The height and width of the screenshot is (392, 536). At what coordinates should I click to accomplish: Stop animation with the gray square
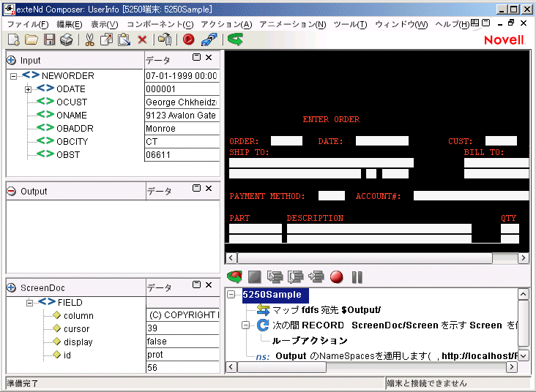pyautogui.click(x=254, y=277)
